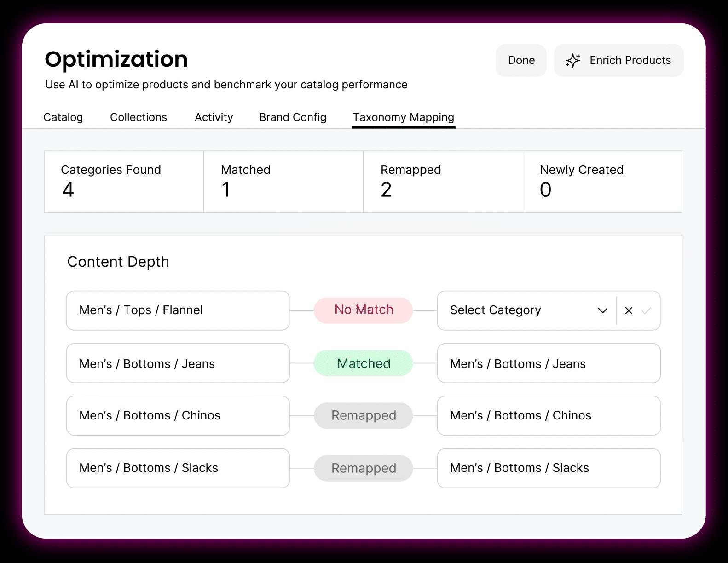Confirm category with the checkmark icon
The image size is (728, 563).
646,310
